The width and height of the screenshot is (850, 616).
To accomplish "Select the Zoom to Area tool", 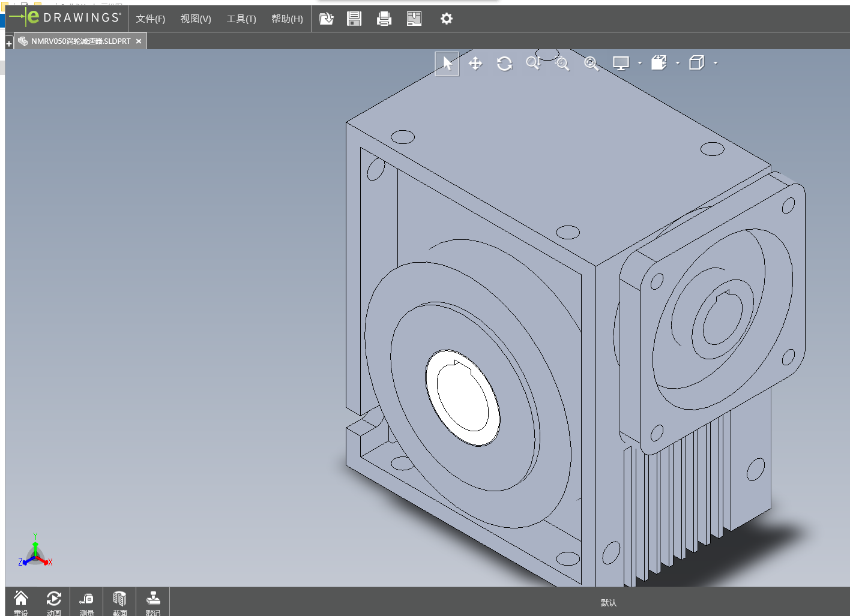I will click(562, 64).
